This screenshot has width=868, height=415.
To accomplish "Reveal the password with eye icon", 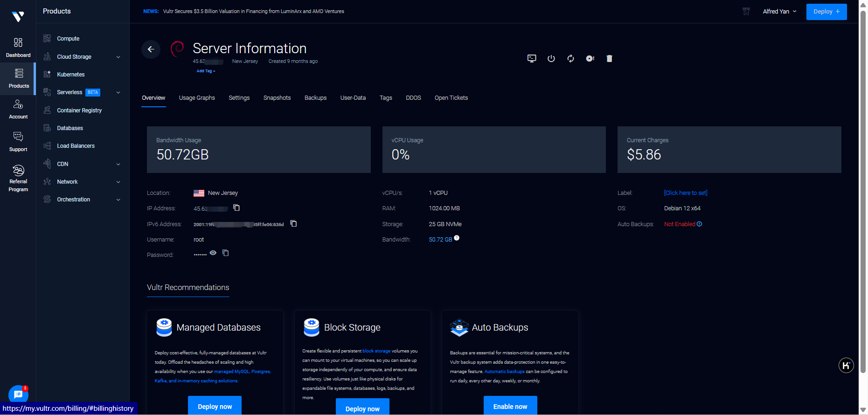I will (213, 253).
